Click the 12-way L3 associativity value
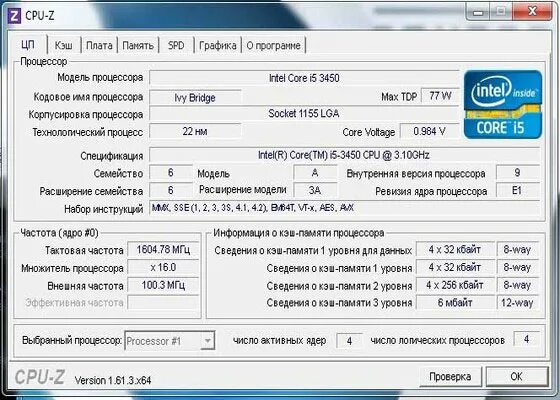The image size is (560, 400). click(517, 302)
